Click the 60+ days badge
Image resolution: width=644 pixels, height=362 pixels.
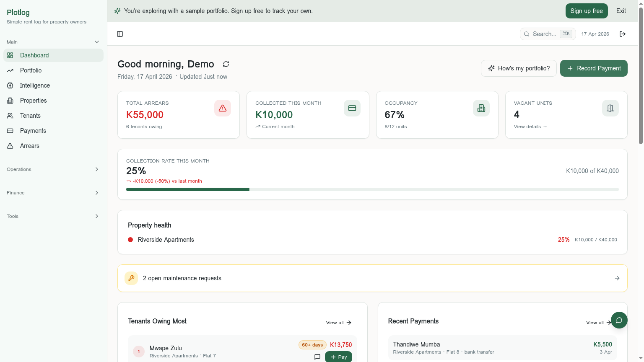click(x=312, y=345)
